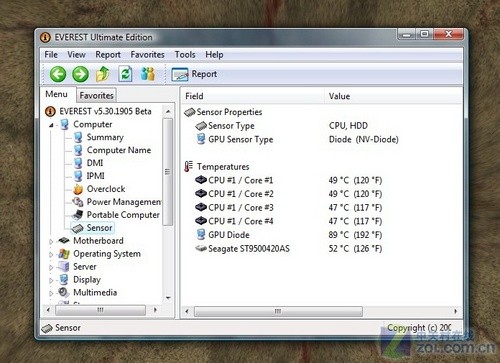Expand the Server tree node
The image size is (500, 363).
tap(51, 267)
